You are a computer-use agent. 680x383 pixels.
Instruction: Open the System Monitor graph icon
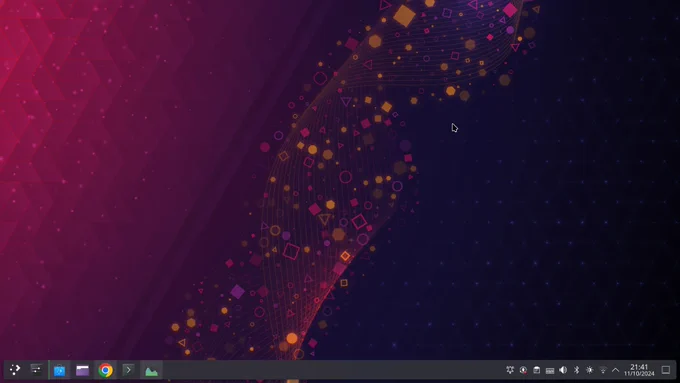151,370
